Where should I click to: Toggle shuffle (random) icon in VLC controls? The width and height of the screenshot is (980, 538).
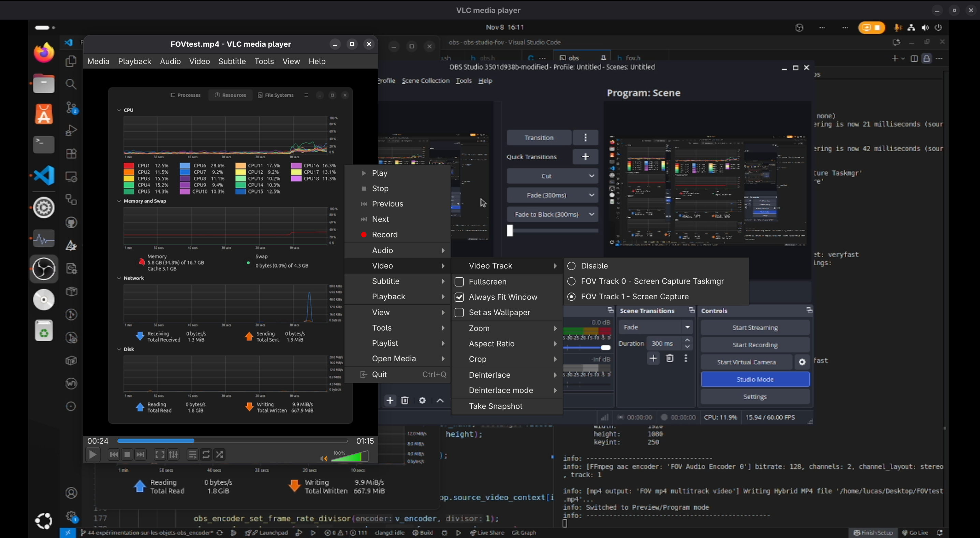(220, 455)
